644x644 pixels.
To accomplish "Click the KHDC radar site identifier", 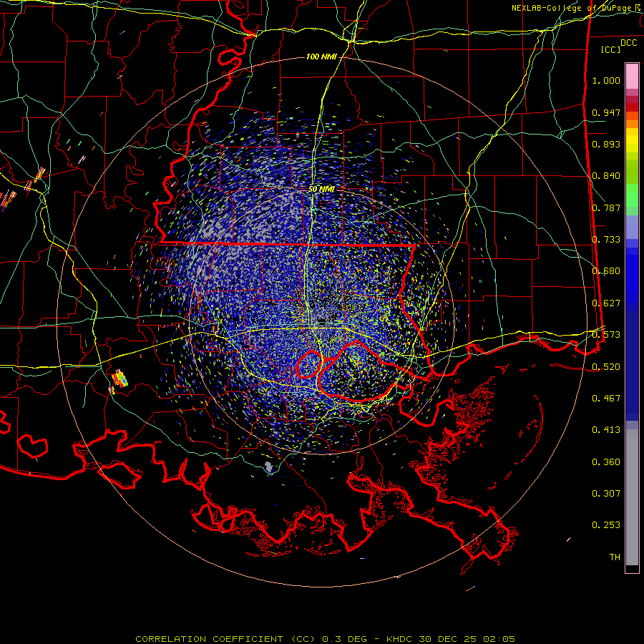I will [401, 639].
